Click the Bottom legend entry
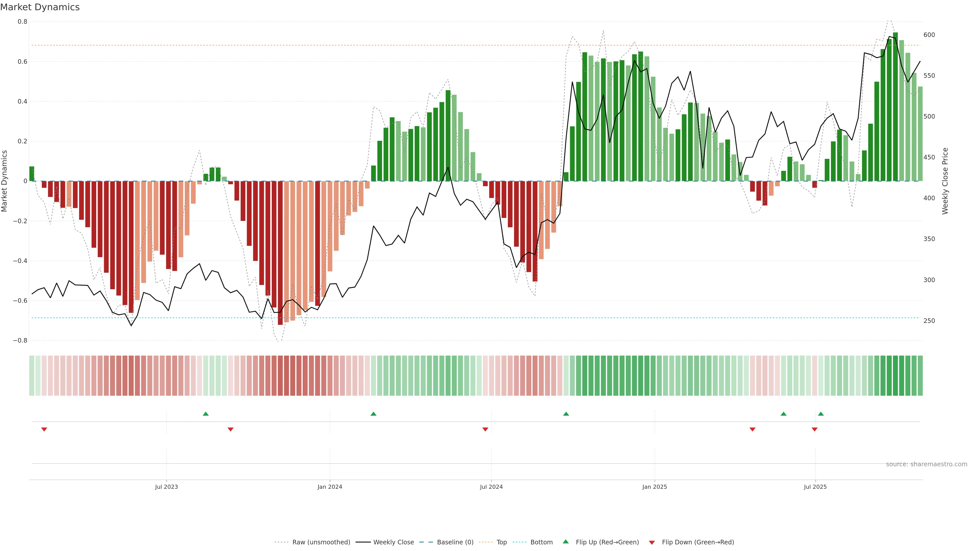The width and height of the screenshot is (980, 551). [x=541, y=542]
